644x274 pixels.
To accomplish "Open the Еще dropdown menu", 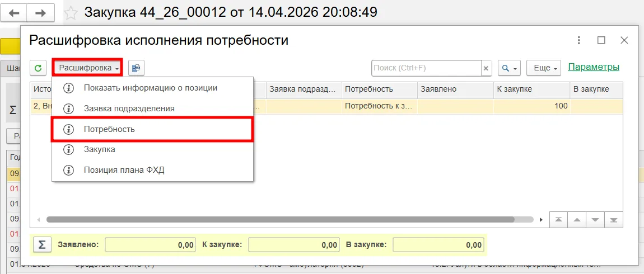I will tap(544, 68).
